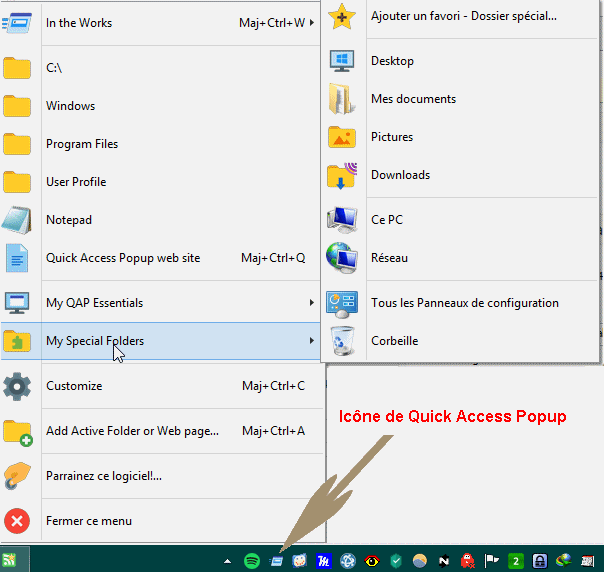Click the Ce PC computer icon

coord(342,220)
